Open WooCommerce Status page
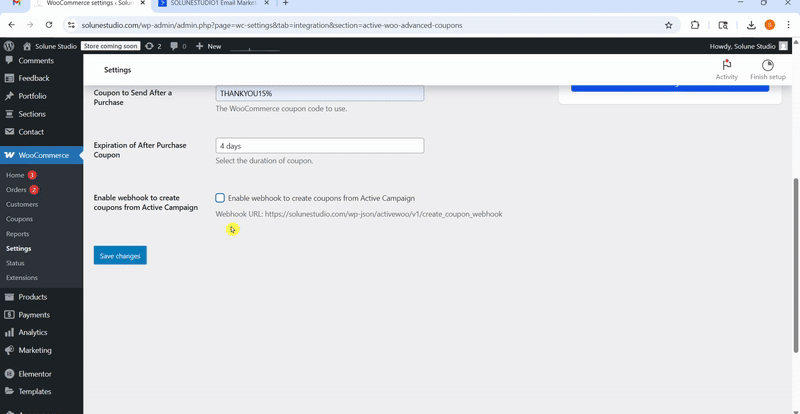The width and height of the screenshot is (800, 414). [x=15, y=263]
